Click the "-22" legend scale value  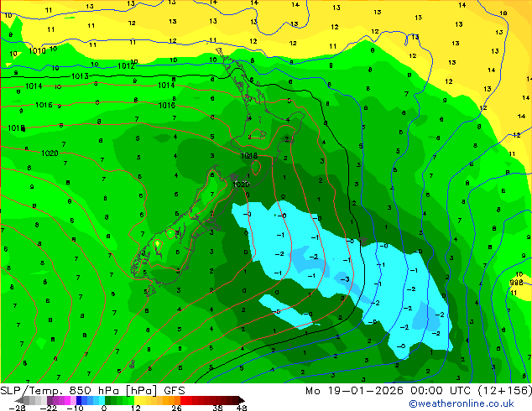pyautogui.click(x=49, y=408)
